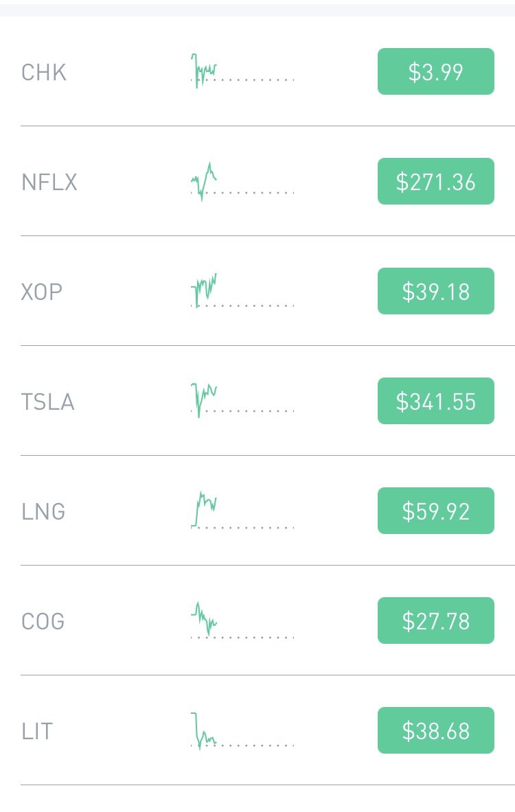Tap the TSLA $341.55 price button
Image resolution: width=515 pixels, height=812 pixels.
pyautogui.click(x=436, y=401)
